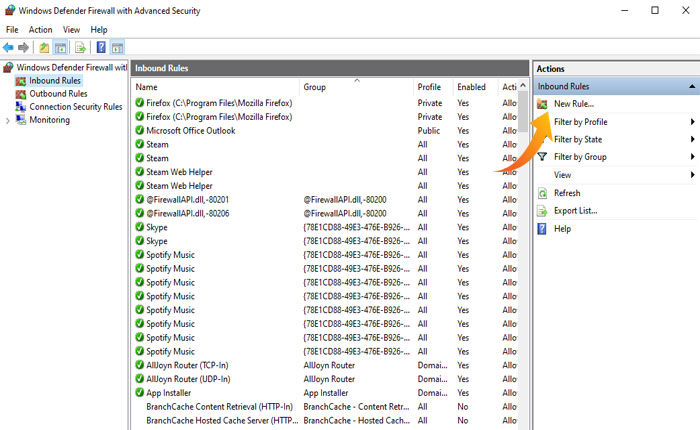
Task: Click the blue Help toolbar icon
Action: coord(100,47)
